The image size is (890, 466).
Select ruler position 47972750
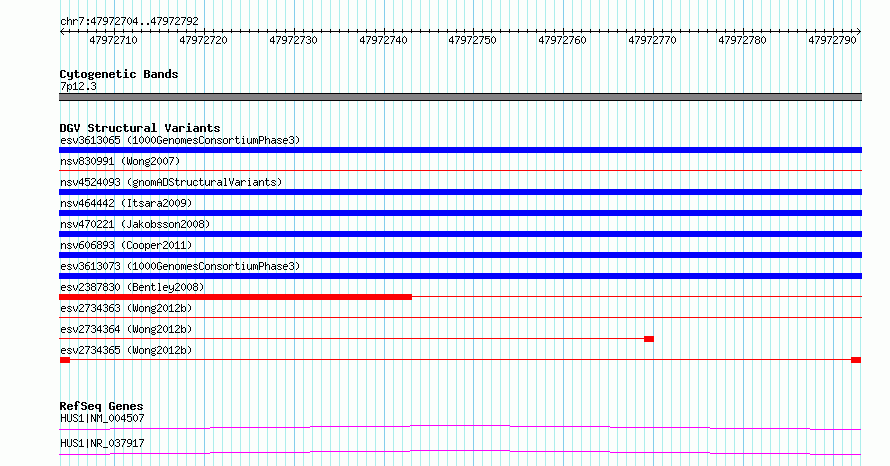[x=472, y=40]
